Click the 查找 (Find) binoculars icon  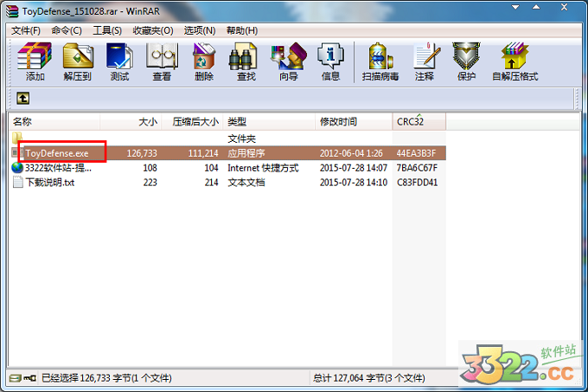243,56
